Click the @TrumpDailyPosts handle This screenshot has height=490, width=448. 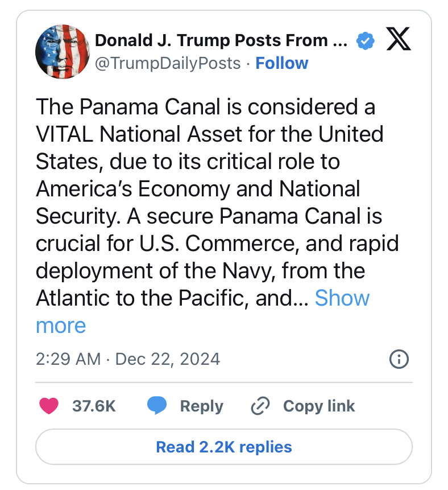(168, 63)
